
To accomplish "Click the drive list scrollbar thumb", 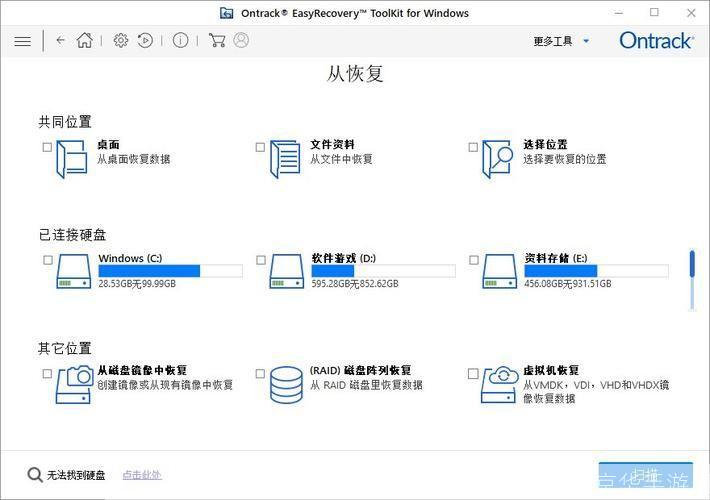I will click(x=692, y=264).
